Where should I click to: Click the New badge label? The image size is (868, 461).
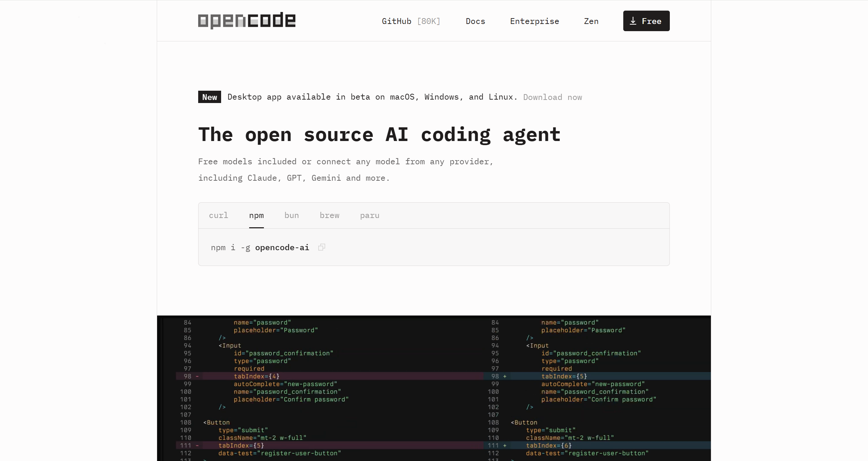pos(209,97)
